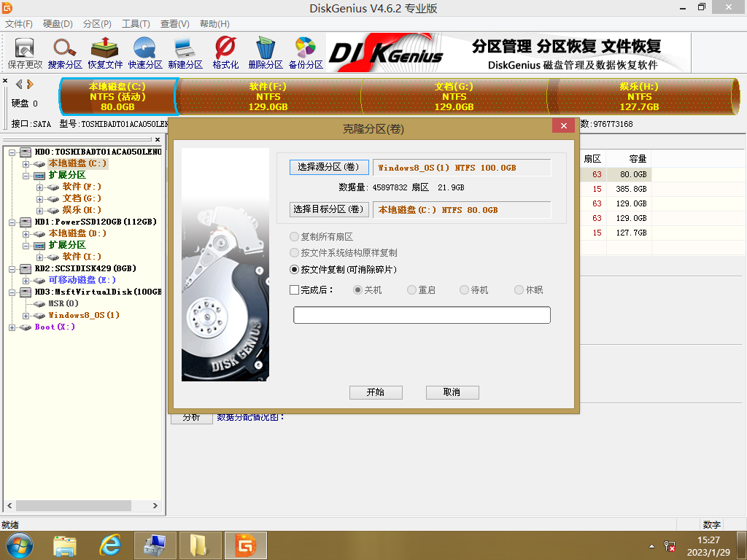Expand the 本地磁盘 (C:) tree node

[x=26, y=164]
